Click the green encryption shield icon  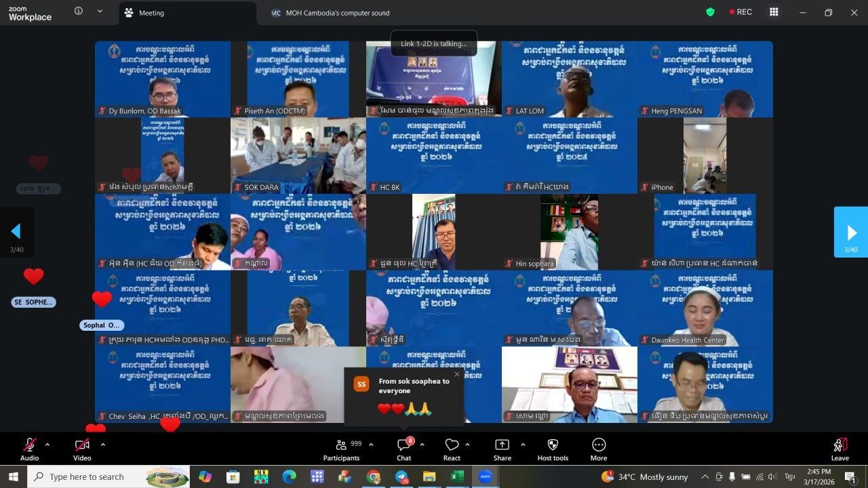[710, 12]
